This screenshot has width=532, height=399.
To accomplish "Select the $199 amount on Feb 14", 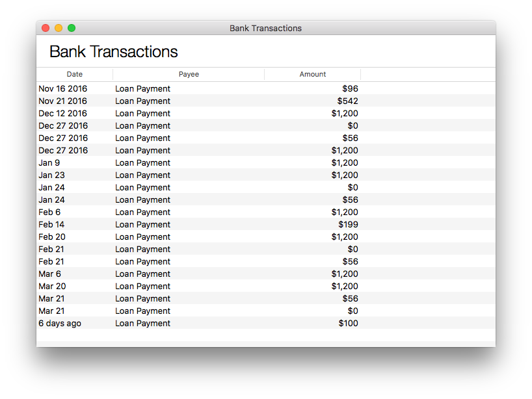I will pos(348,224).
